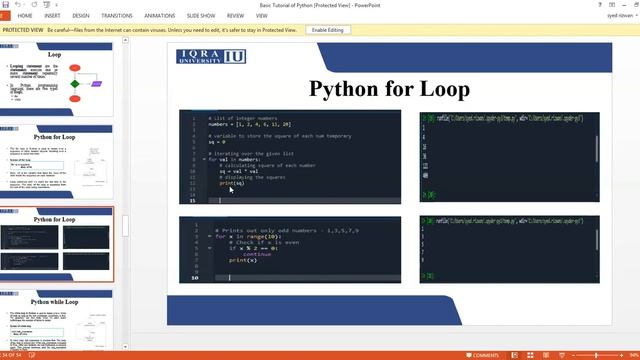Click the PowerPoint Help question mark icon
The width and height of the screenshot is (640, 360).
(600, 5)
